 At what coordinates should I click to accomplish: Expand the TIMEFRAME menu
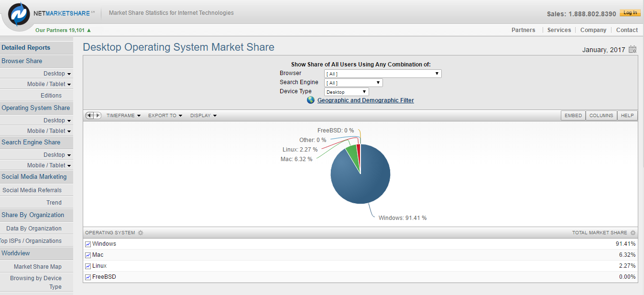pos(123,116)
